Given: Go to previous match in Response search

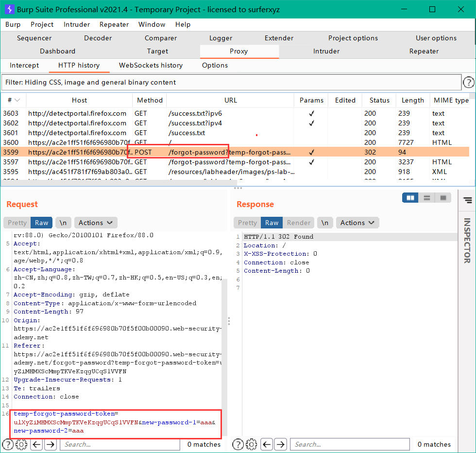Looking at the screenshot, I should [267, 444].
